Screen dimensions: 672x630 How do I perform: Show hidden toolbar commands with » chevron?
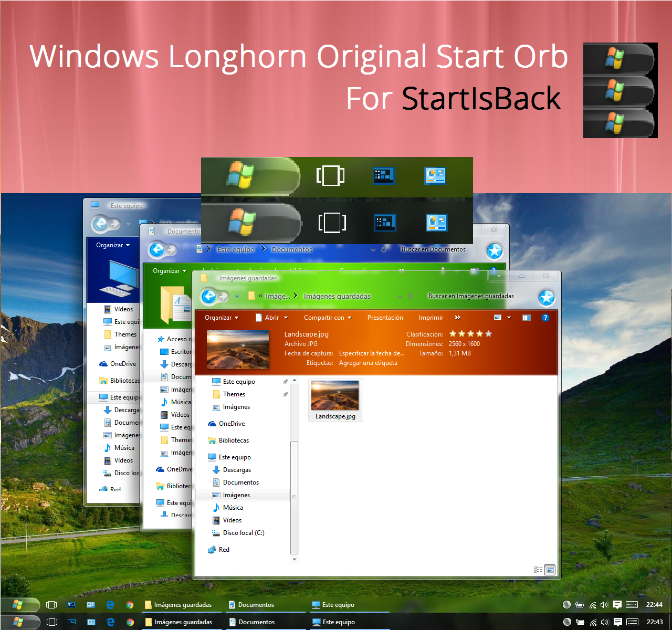[x=458, y=318]
